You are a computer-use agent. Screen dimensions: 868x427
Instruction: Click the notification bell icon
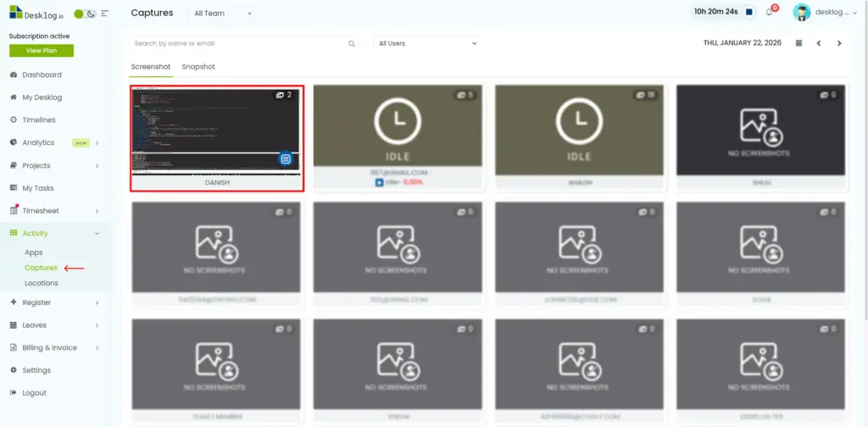click(x=770, y=13)
